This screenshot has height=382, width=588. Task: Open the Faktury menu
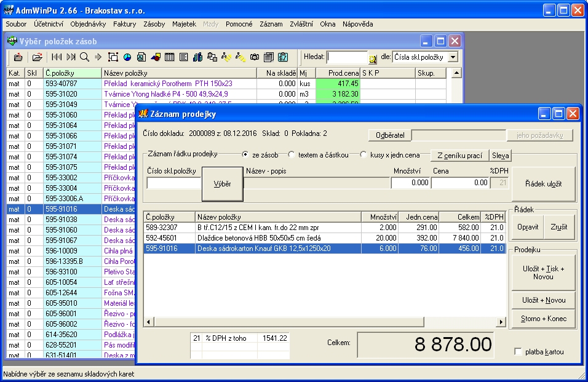pos(124,24)
